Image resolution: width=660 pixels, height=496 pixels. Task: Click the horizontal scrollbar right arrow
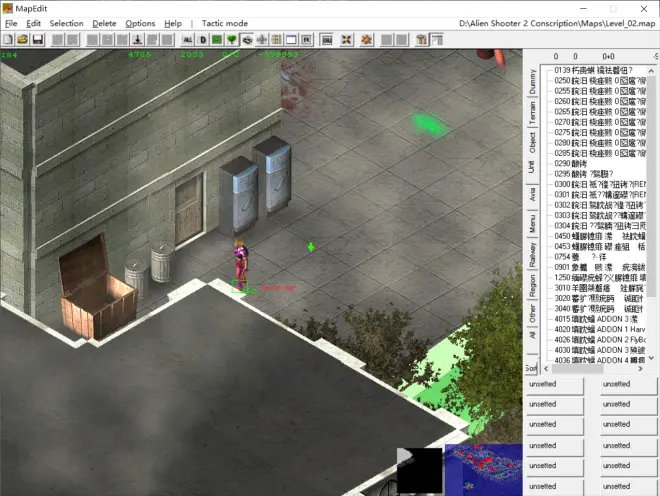640,368
